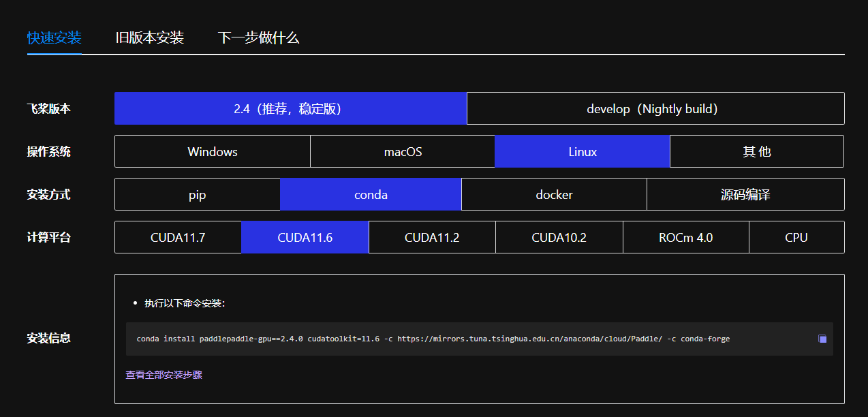Select PaddlePaddle version 2.4 stable
868x417 pixels.
[x=291, y=108]
